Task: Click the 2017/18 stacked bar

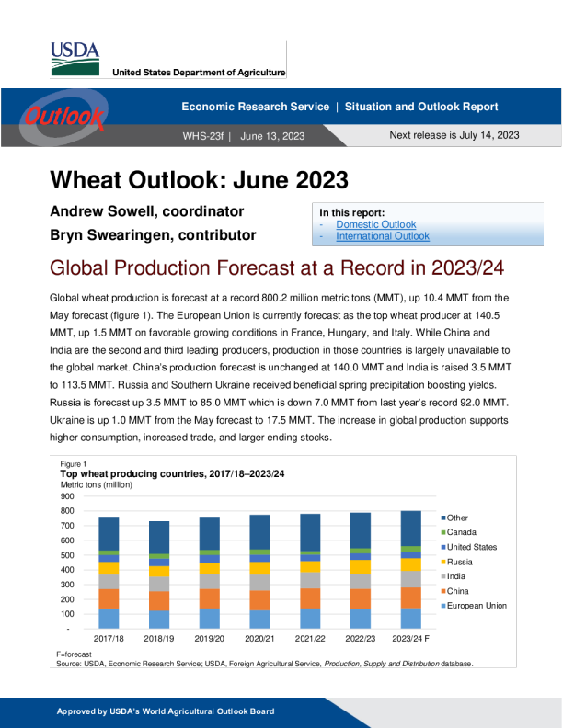Action: [x=109, y=572]
